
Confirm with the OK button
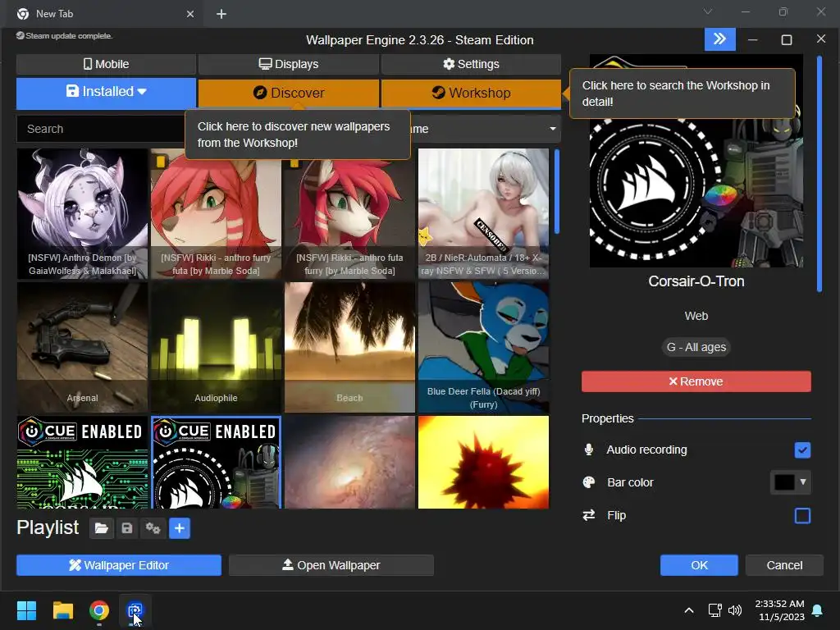point(699,565)
